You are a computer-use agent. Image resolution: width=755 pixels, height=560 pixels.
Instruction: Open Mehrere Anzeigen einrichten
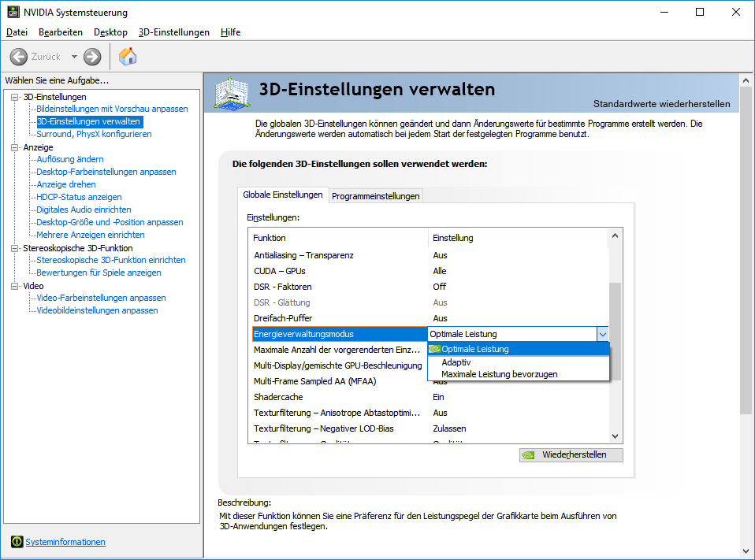coord(91,235)
